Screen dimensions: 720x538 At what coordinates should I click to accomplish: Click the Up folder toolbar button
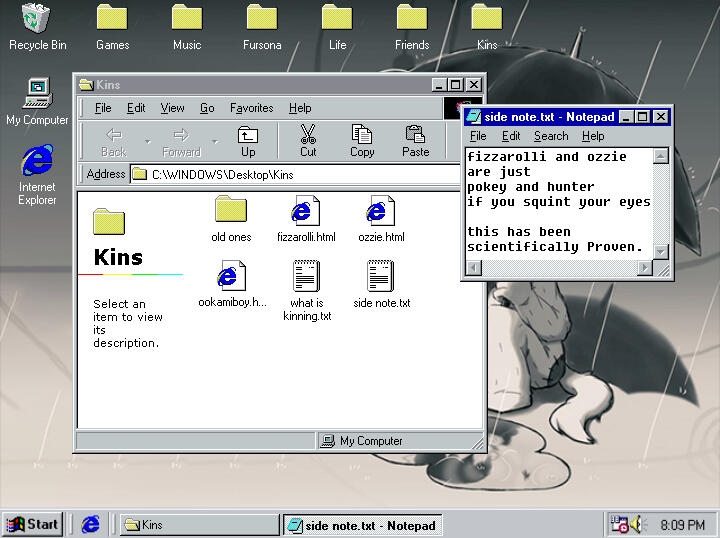(248, 140)
